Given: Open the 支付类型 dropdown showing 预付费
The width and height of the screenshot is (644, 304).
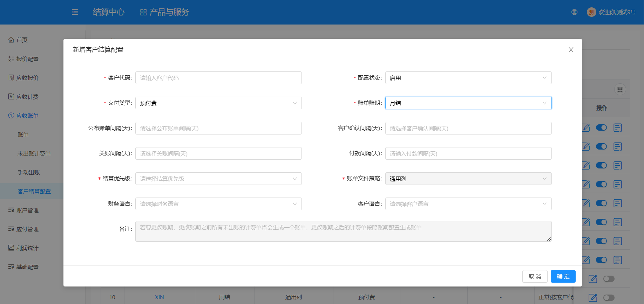Looking at the screenshot, I should (x=218, y=103).
